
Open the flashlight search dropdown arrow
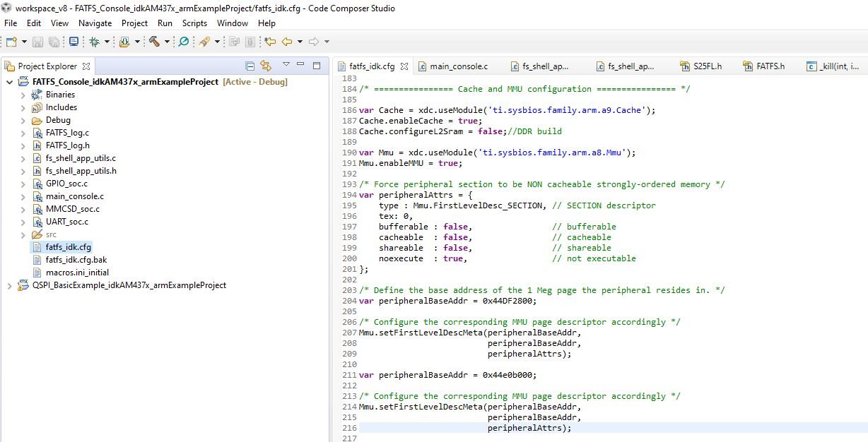coord(217,42)
